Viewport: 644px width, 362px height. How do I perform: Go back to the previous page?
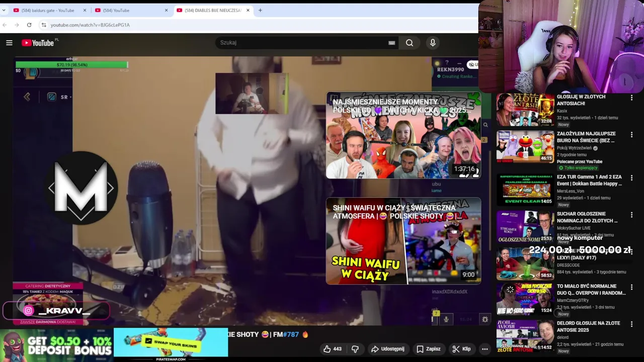point(5,25)
